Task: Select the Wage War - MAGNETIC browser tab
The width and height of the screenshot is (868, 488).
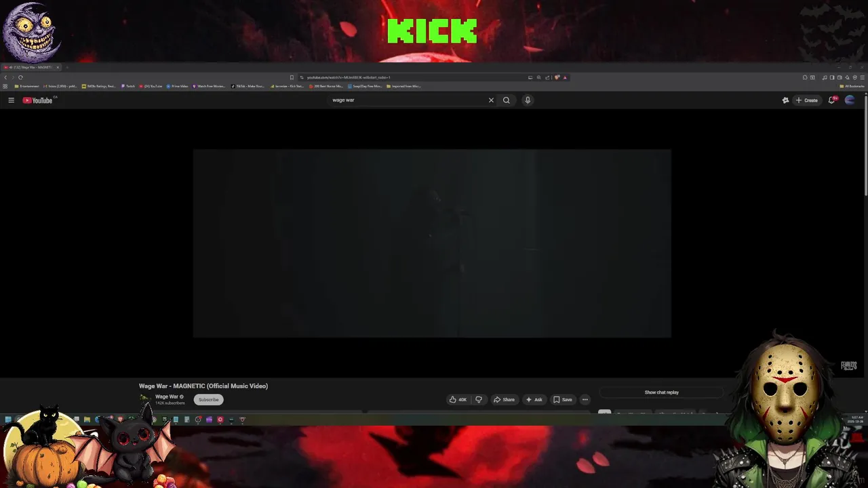Action: 31,67
